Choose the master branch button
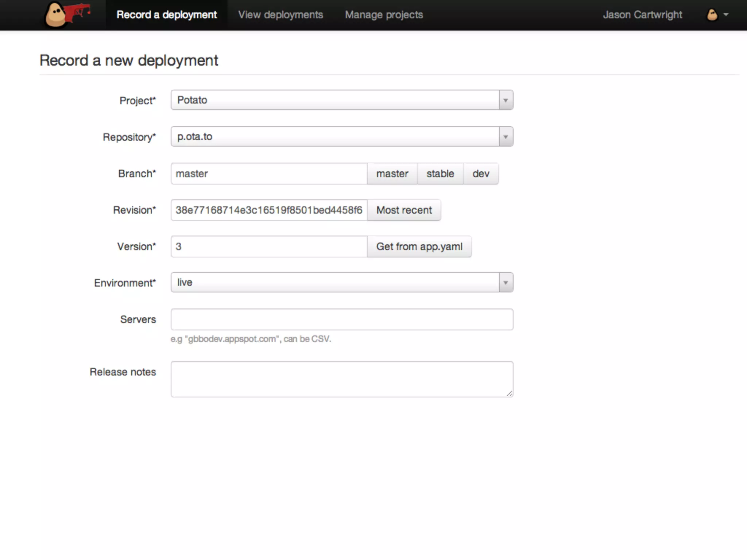 392,174
